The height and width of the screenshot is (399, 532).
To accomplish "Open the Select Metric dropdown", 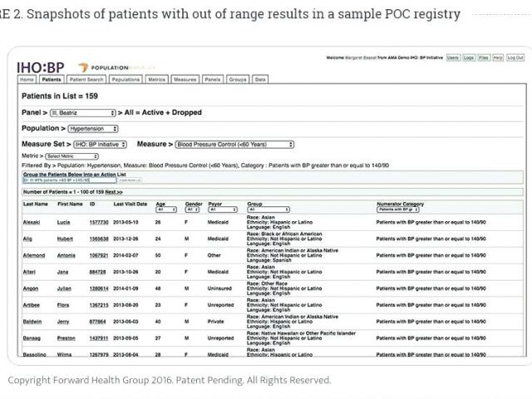I will pos(71,155).
